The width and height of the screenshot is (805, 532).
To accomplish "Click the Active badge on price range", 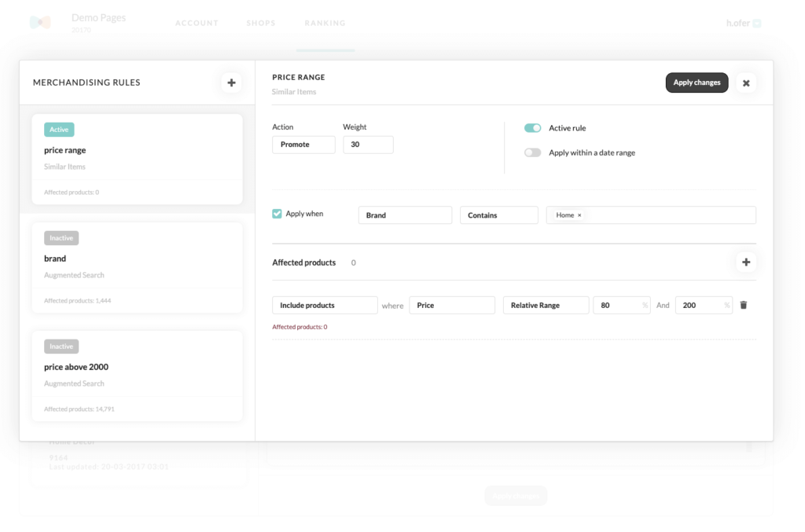I will pos(59,130).
